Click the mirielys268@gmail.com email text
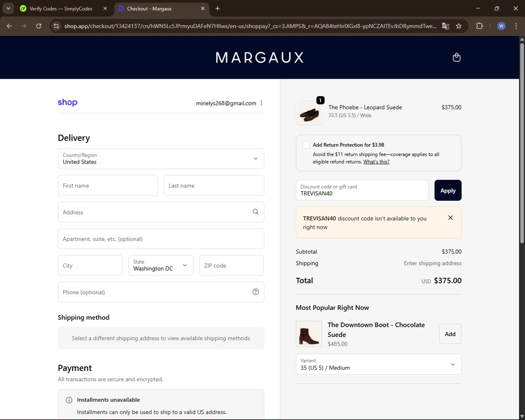 click(x=226, y=103)
